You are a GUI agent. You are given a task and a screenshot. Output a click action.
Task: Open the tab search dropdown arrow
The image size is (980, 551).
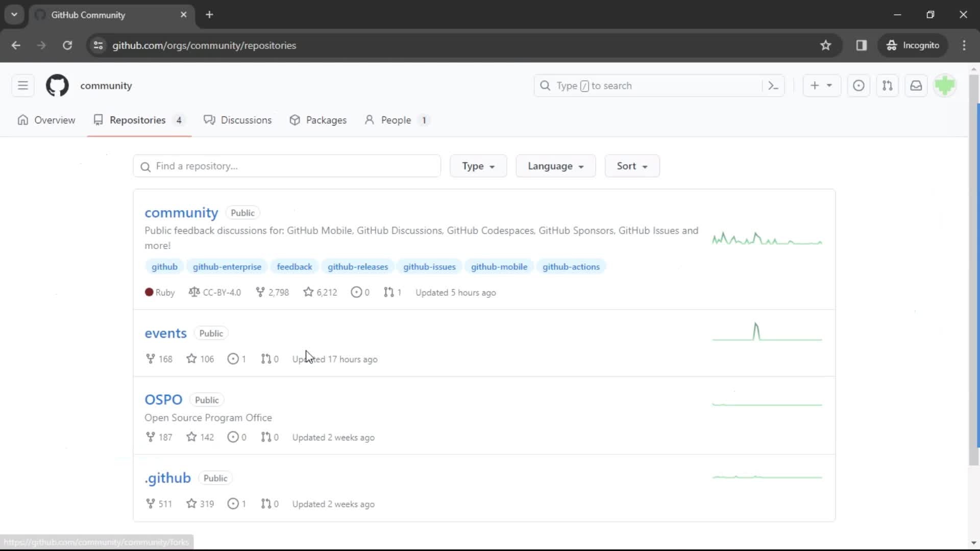click(x=14, y=15)
